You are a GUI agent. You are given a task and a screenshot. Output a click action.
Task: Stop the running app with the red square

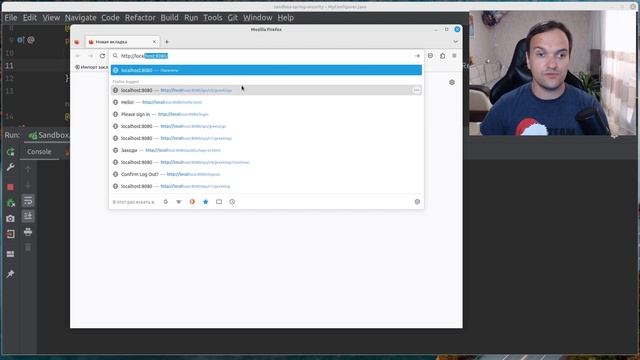(x=11, y=187)
